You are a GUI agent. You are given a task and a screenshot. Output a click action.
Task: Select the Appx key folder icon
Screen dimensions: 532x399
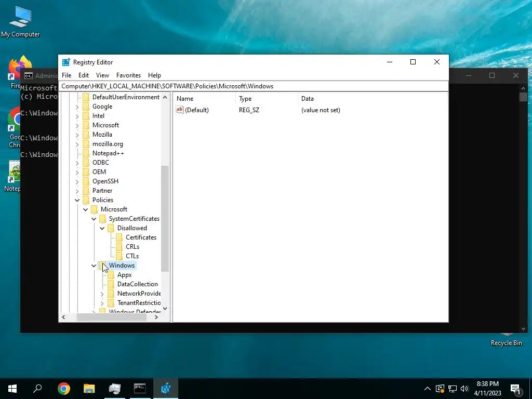pos(111,274)
